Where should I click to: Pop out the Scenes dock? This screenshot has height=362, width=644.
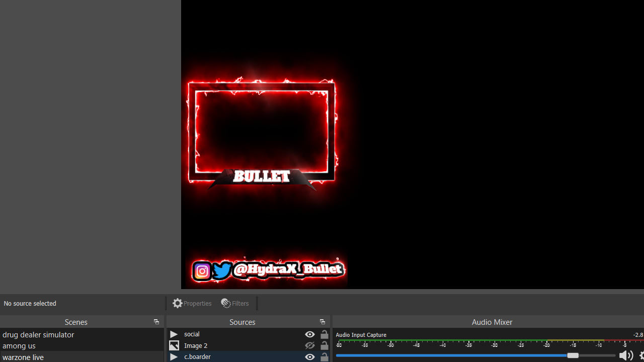coord(156,322)
